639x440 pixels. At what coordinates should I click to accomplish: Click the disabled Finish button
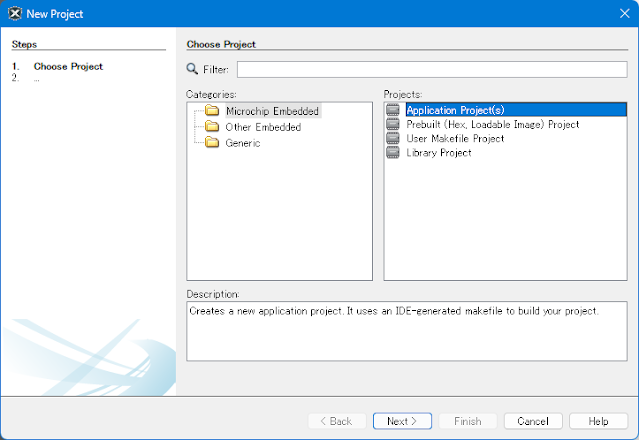[x=467, y=421]
